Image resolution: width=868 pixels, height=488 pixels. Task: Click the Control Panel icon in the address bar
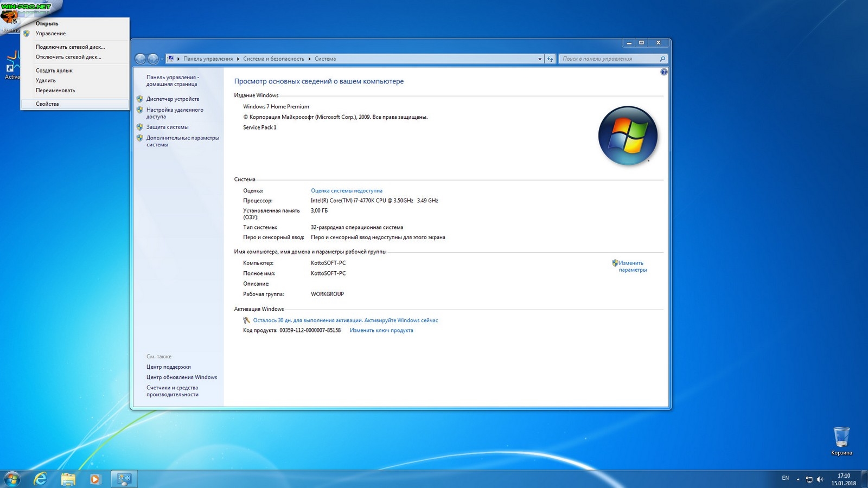pos(170,59)
